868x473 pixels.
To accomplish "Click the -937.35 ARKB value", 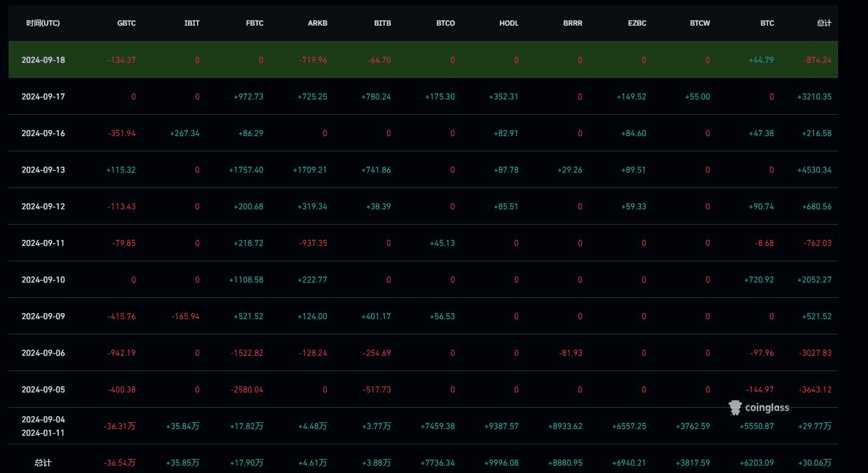I will [x=313, y=243].
